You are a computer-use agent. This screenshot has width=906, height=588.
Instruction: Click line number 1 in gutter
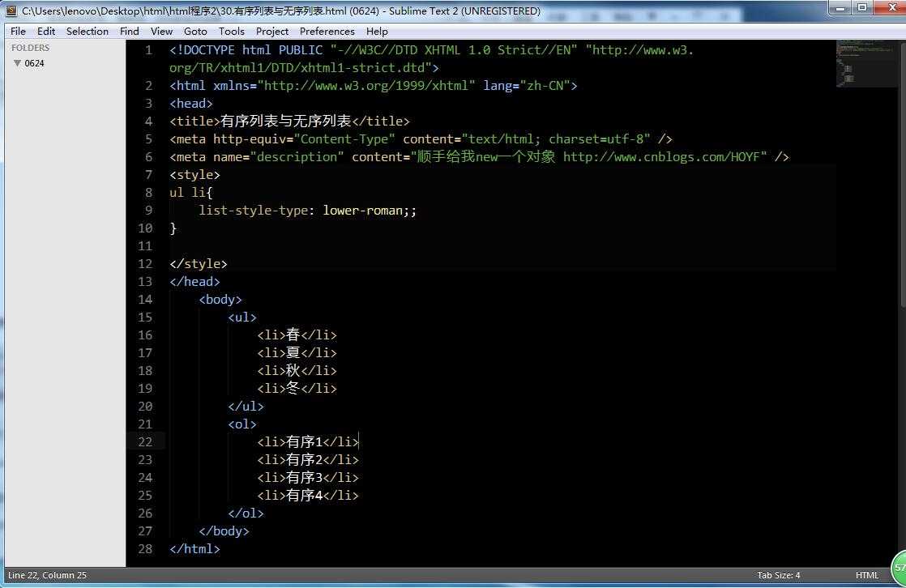148,50
